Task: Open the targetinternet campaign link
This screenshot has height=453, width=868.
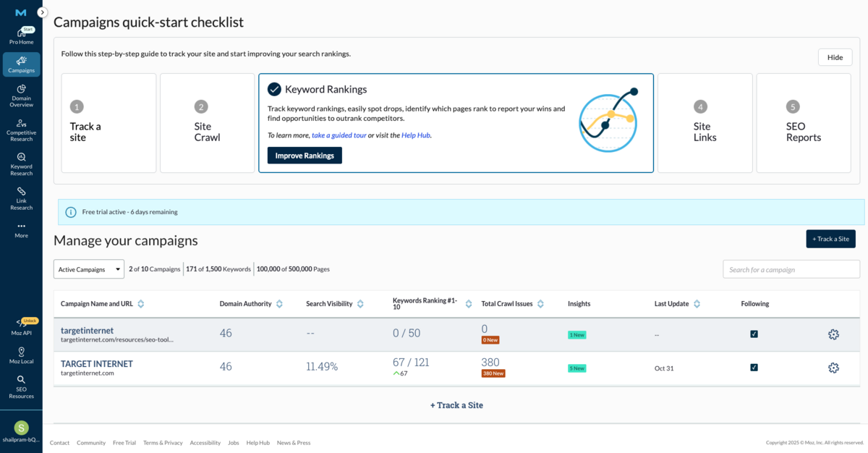Action: 87,331
